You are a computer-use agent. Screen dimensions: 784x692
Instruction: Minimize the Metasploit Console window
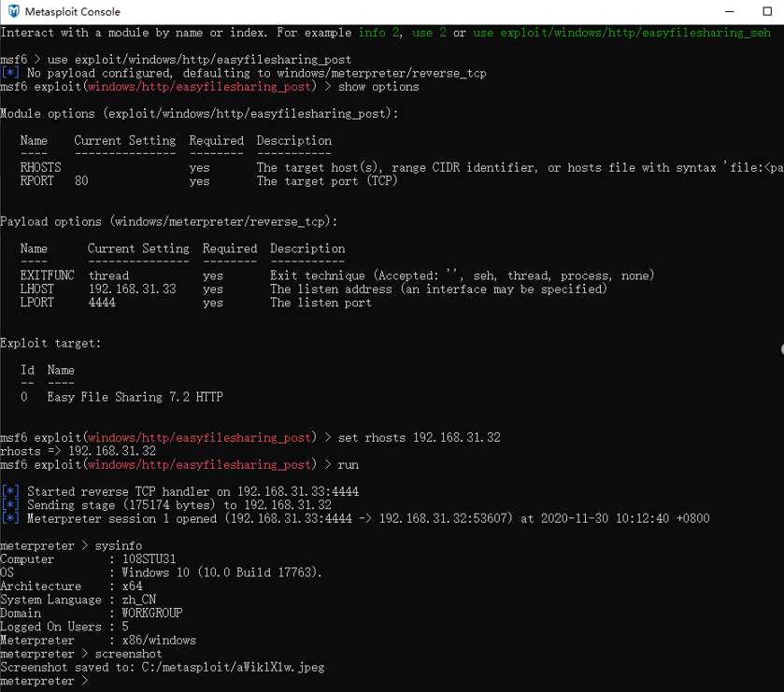(x=730, y=11)
